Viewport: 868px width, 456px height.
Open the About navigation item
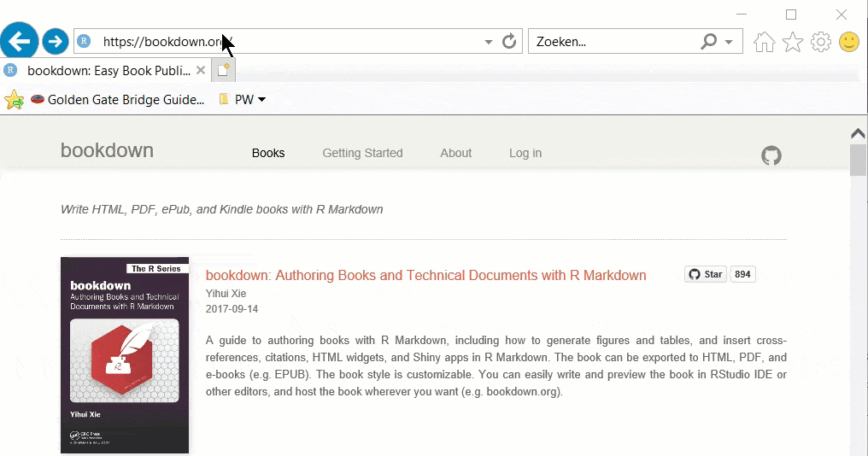click(455, 153)
